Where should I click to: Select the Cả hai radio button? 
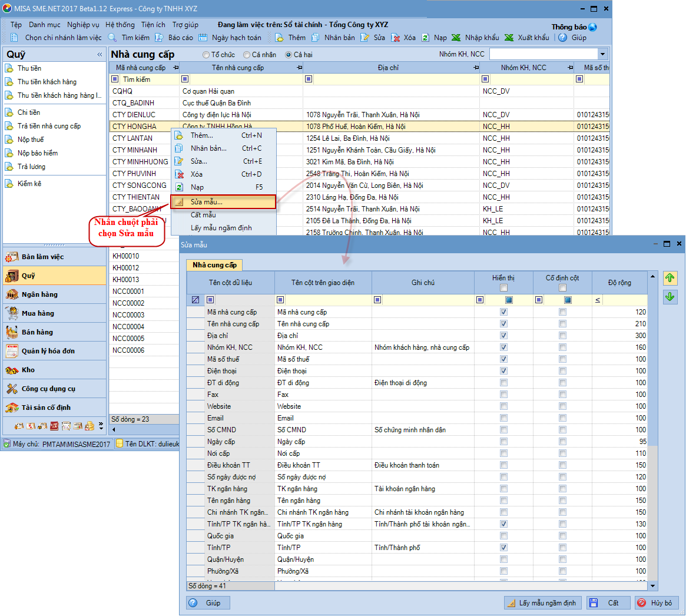pyautogui.click(x=289, y=55)
